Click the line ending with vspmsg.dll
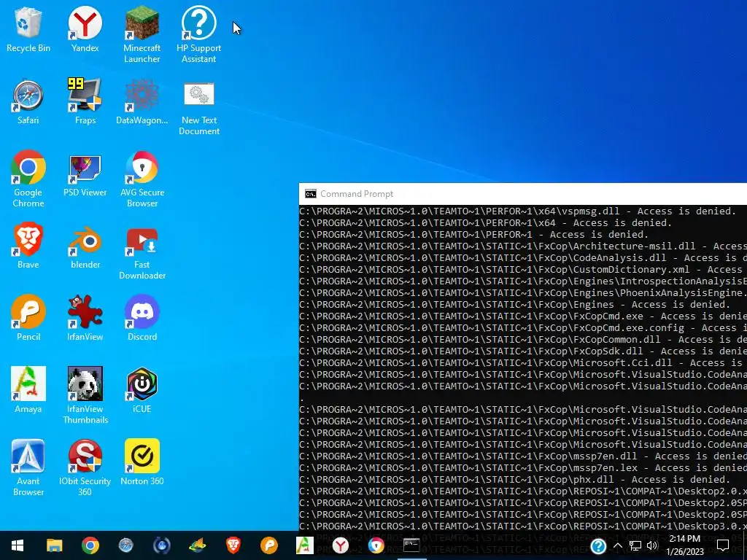 tap(517, 211)
